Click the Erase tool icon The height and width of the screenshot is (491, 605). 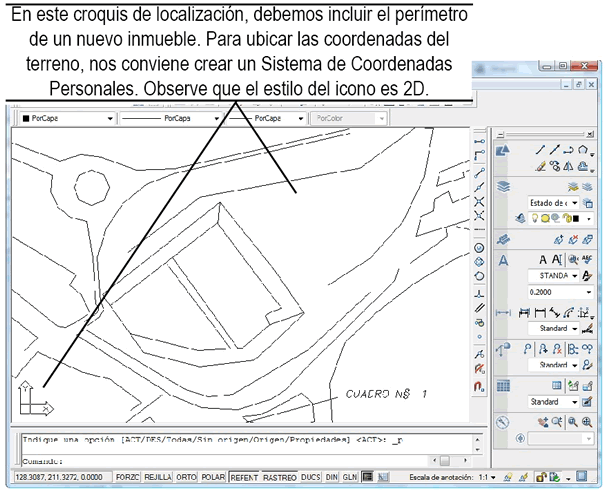(x=541, y=167)
